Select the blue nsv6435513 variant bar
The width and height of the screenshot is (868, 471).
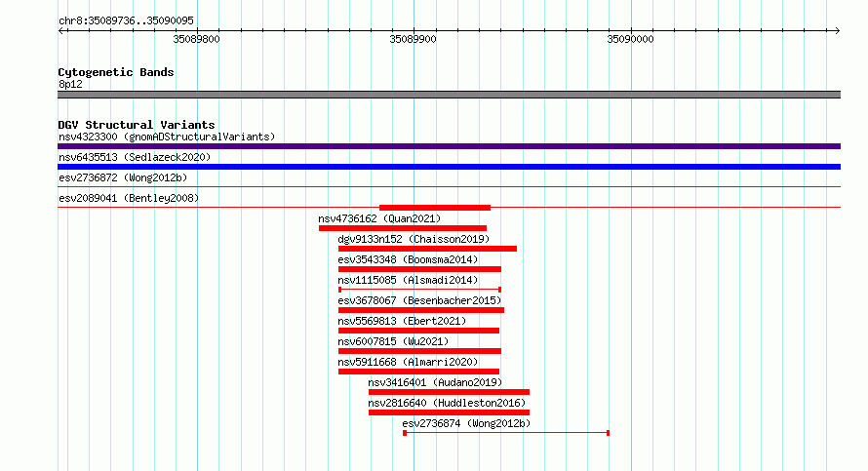point(449,167)
